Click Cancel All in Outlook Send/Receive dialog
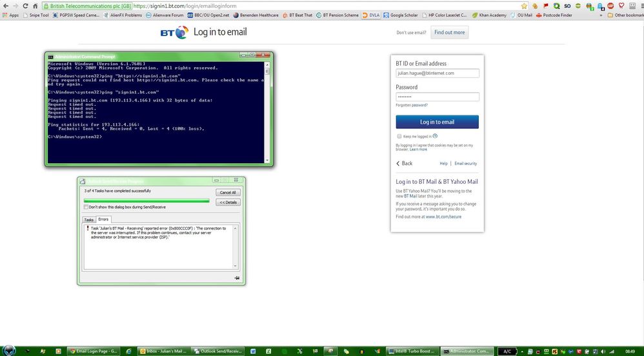 228,193
